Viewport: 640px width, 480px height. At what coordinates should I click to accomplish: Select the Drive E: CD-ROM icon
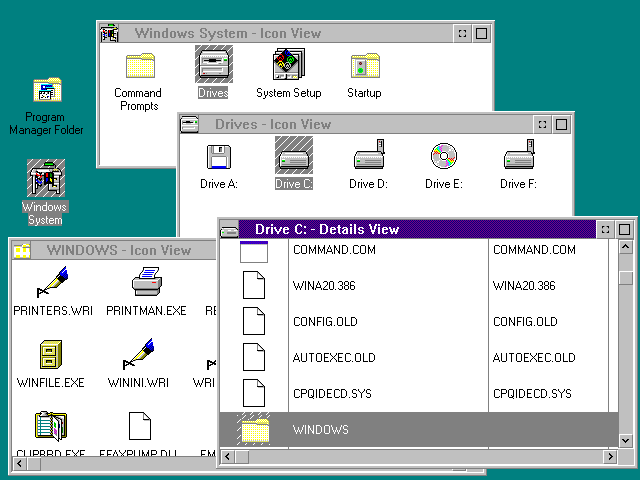point(443,158)
